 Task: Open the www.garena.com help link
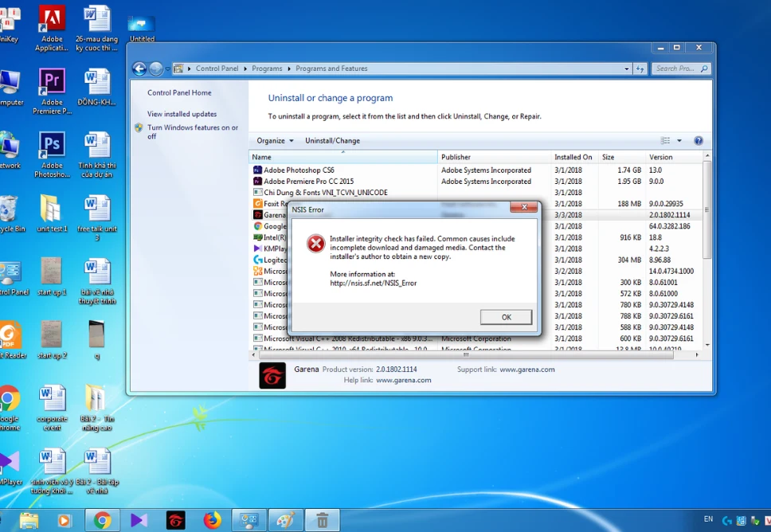coord(404,380)
